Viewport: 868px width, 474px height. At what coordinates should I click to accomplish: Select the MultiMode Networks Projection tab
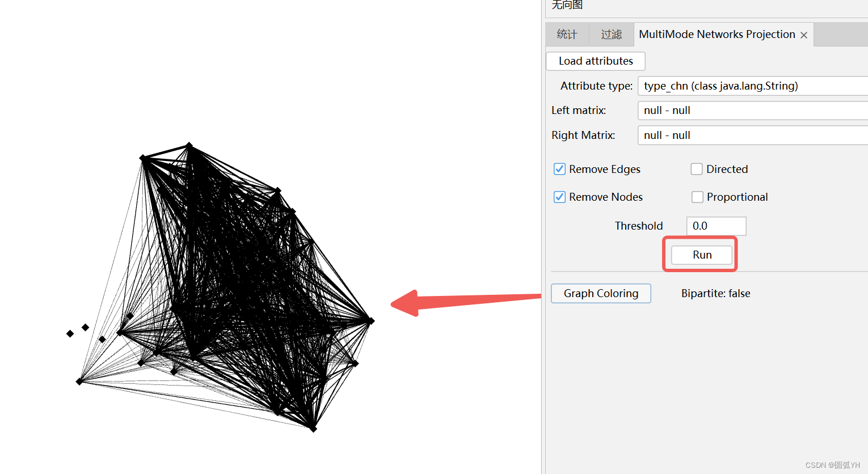point(717,34)
